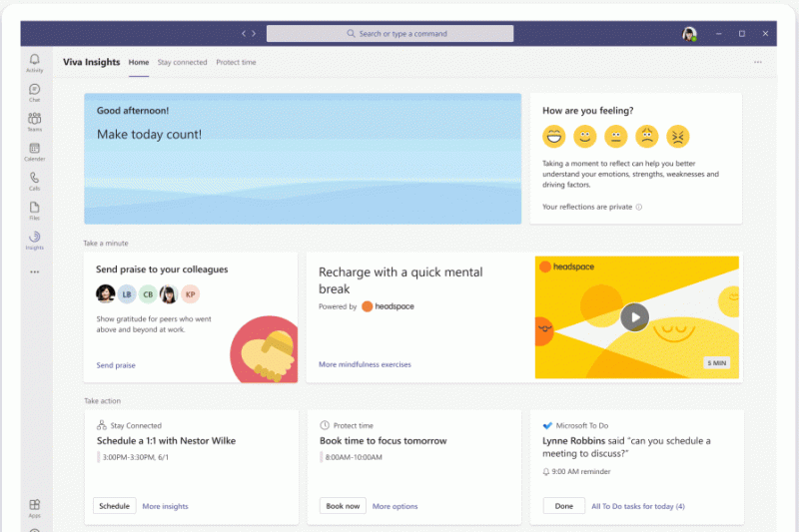Open the Calendar app icon
799x532 pixels.
click(35, 151)
